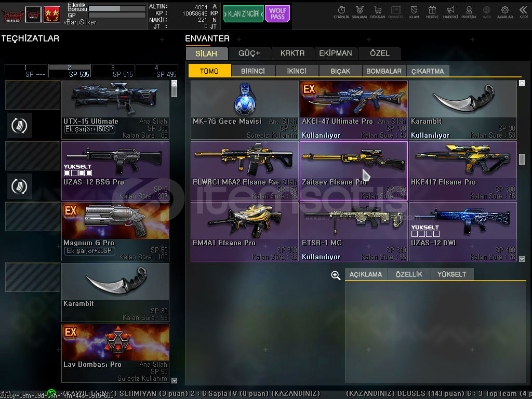Open the DÜKKAN shop cart icon

click(x=378, y=12)
